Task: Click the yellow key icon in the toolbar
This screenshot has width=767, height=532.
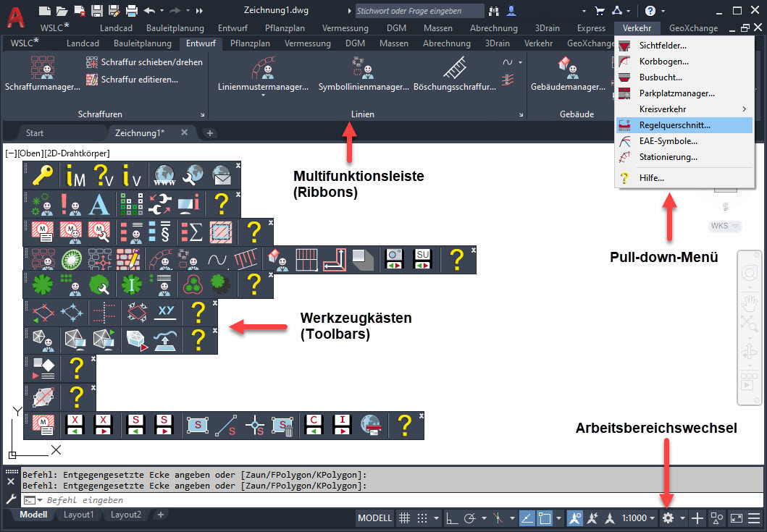Action: coord(43,175)
